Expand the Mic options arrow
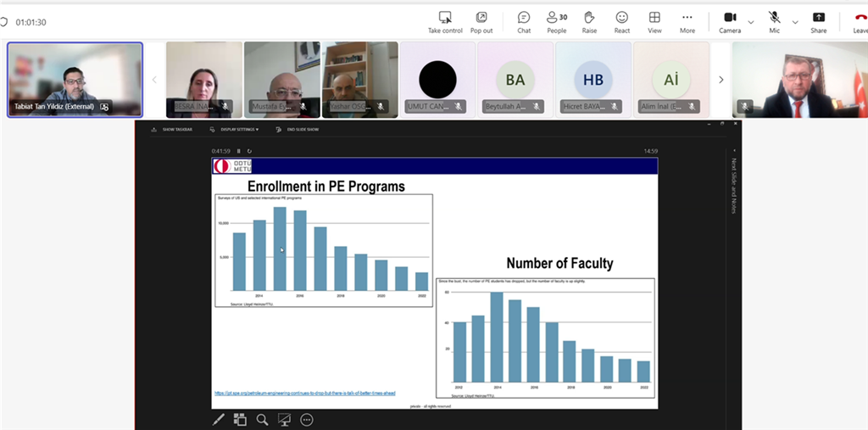This screenshot has width=868, height=430. tap(795, 22)
